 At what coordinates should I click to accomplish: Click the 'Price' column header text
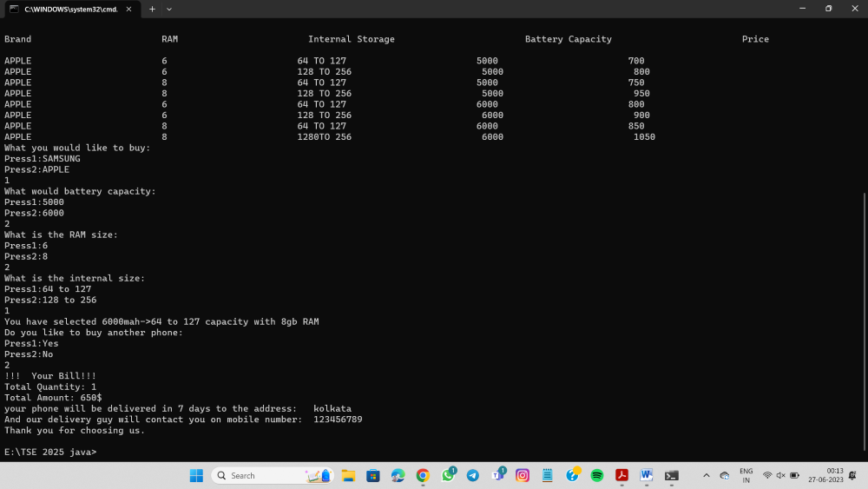click(755, 39)
